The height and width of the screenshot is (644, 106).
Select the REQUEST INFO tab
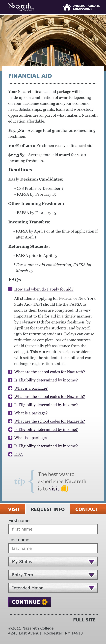point(48,509)
